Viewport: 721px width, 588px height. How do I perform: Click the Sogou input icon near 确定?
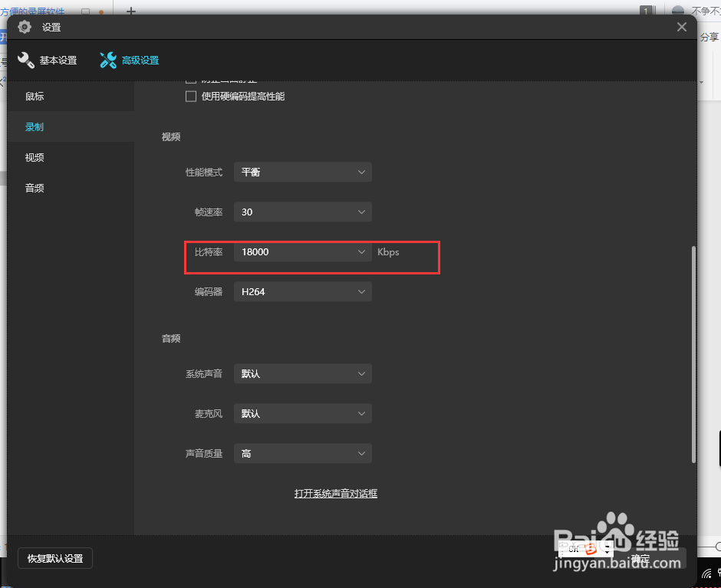tap(590, 548)
